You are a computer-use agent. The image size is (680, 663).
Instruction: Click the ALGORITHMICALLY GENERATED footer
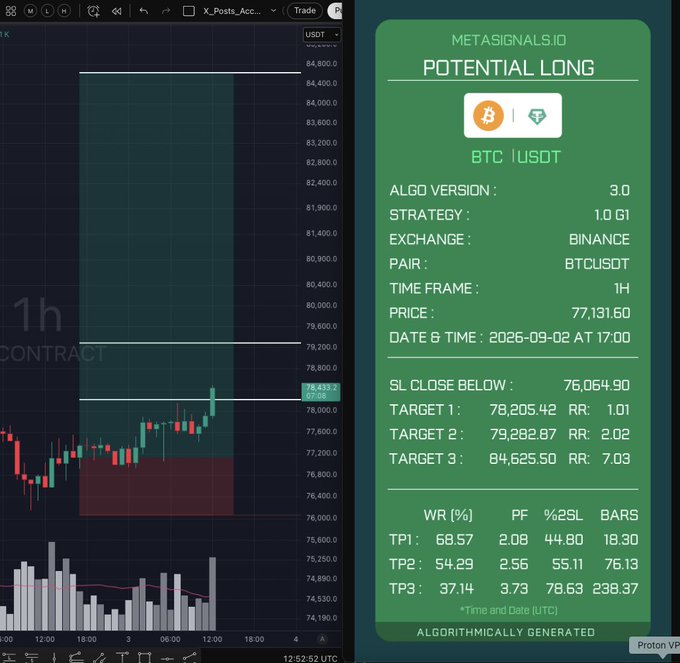tap(506, 632)
